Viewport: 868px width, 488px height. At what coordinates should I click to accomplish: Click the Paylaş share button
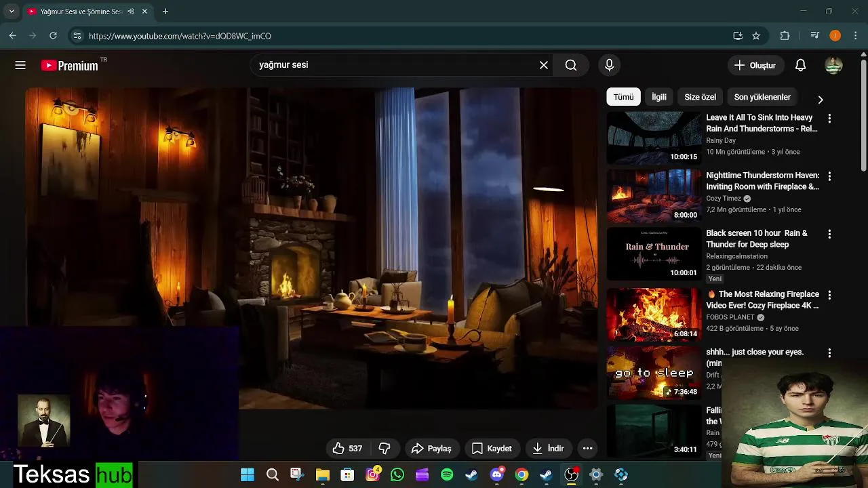coord(431,448)
